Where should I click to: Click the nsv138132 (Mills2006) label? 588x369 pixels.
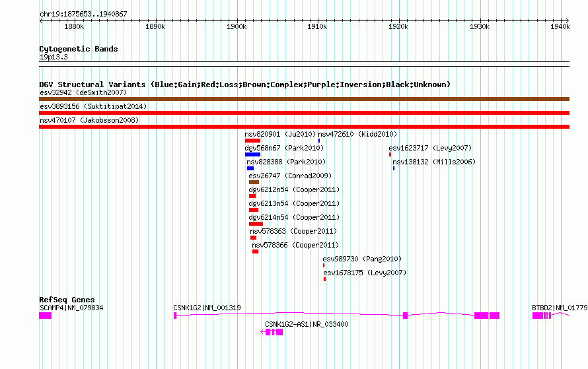(434, 162)
